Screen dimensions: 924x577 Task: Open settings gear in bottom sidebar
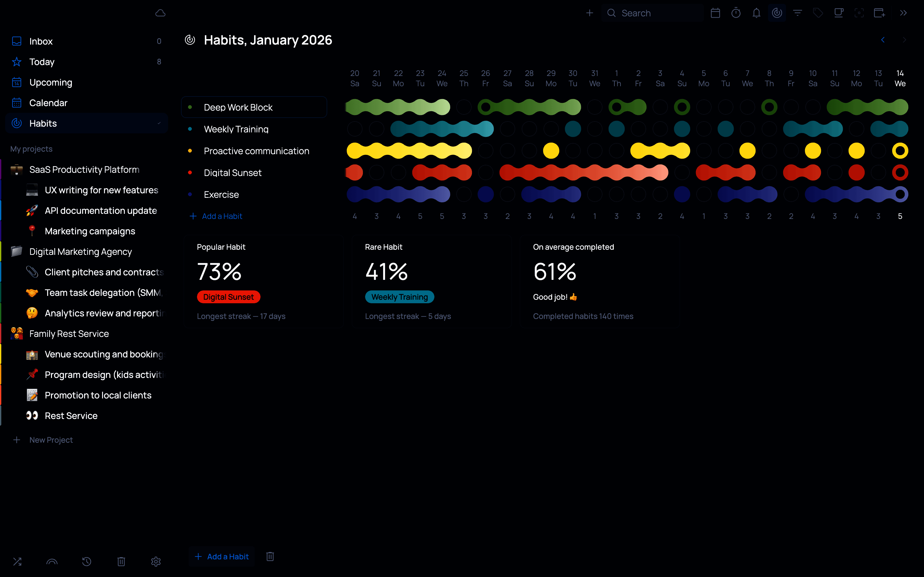156,561
